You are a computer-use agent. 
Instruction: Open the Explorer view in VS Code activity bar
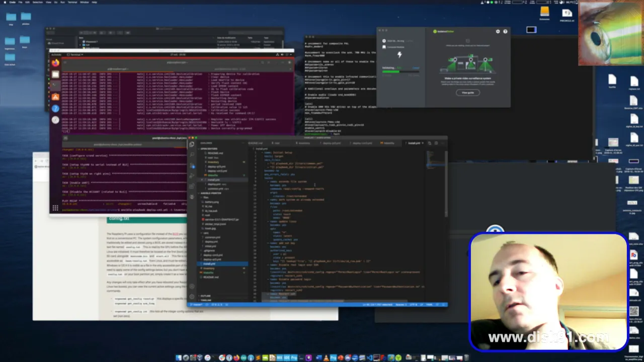pyautogui.click(x=192, y=144)
